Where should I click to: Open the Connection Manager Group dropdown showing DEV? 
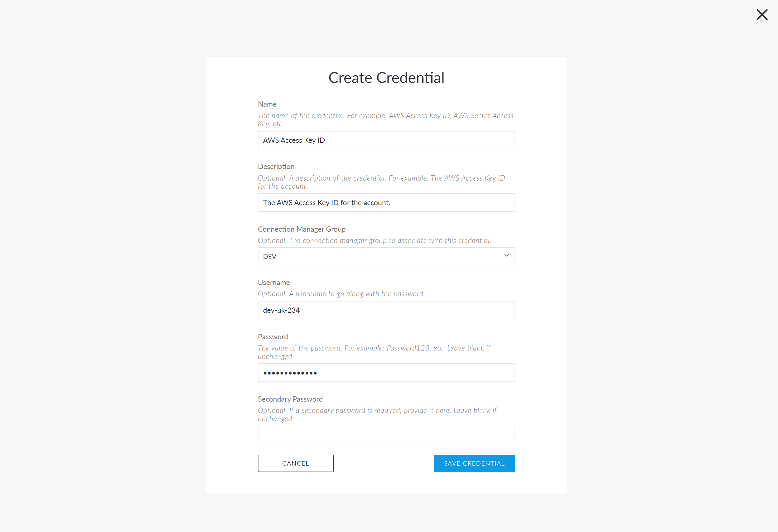pyautogui.click(x=386, y=256)
